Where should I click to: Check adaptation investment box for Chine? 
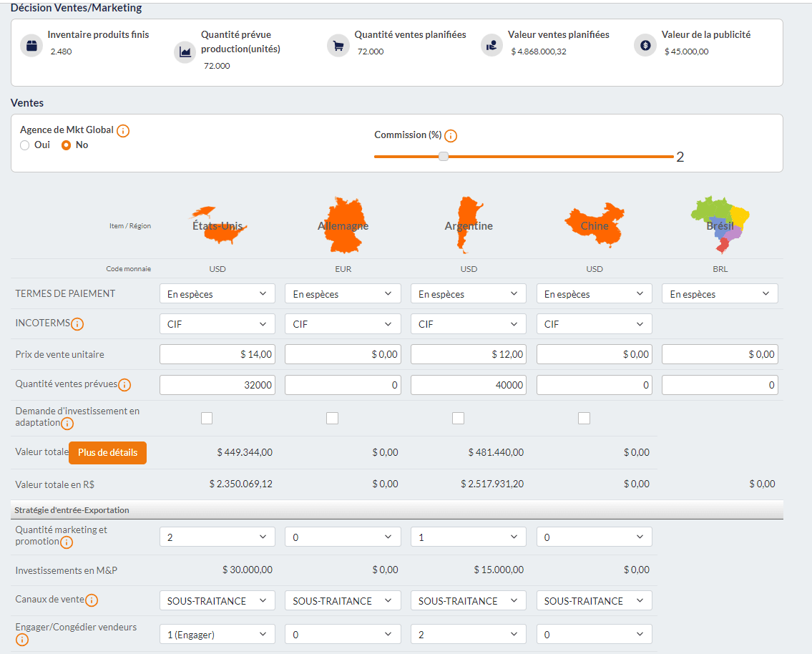584,418
